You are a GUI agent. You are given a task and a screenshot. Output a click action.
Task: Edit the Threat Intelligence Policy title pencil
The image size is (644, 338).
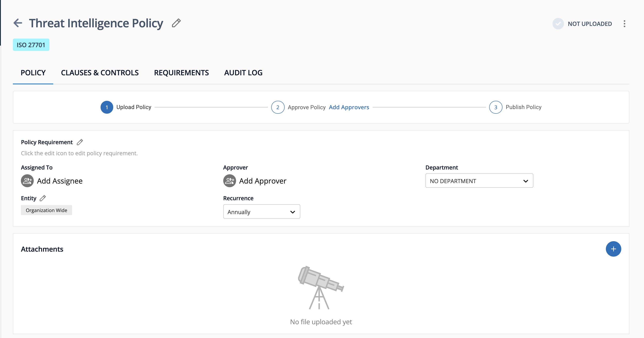click(x=176, y=23)
